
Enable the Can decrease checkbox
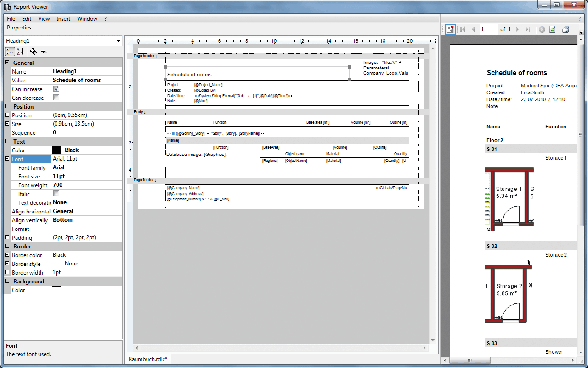click(x=56, y=98)
